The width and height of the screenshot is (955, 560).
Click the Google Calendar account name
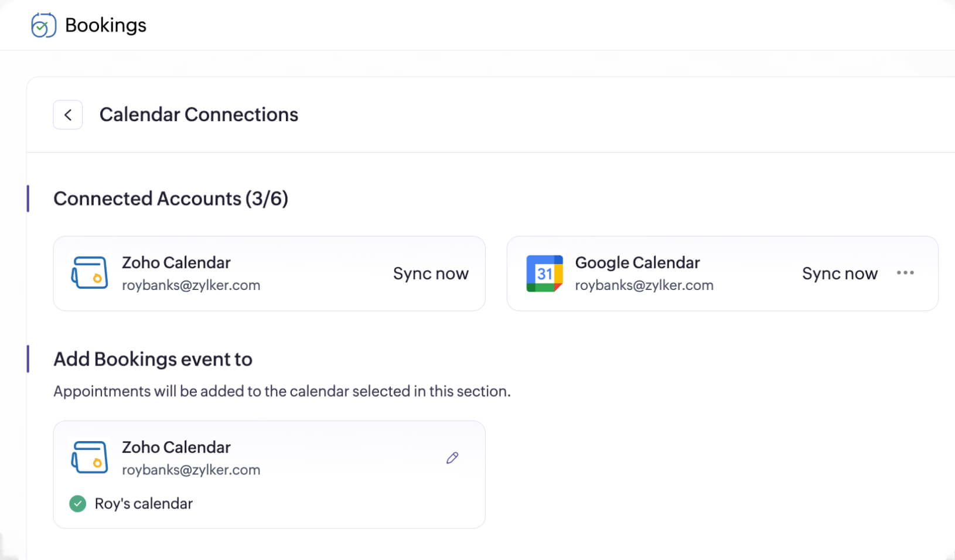[637, 262]
